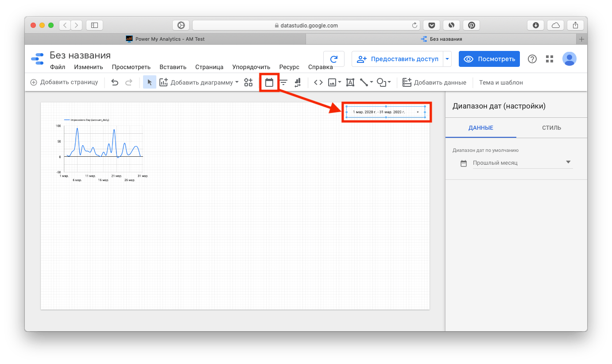
Task: Insert URL embed code icon
Action: (x=318, y=82)
